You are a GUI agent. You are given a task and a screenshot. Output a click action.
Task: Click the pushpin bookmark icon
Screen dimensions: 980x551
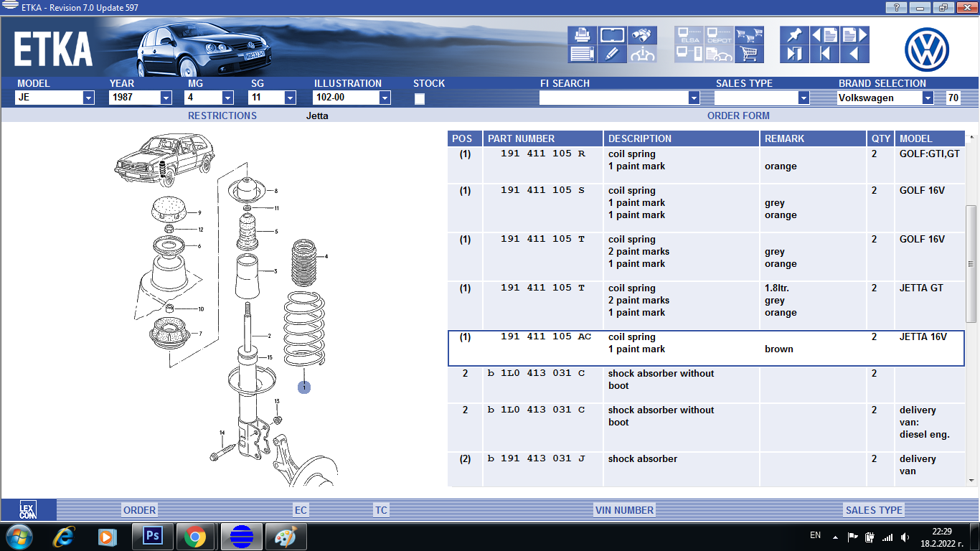tap(793, 35)
